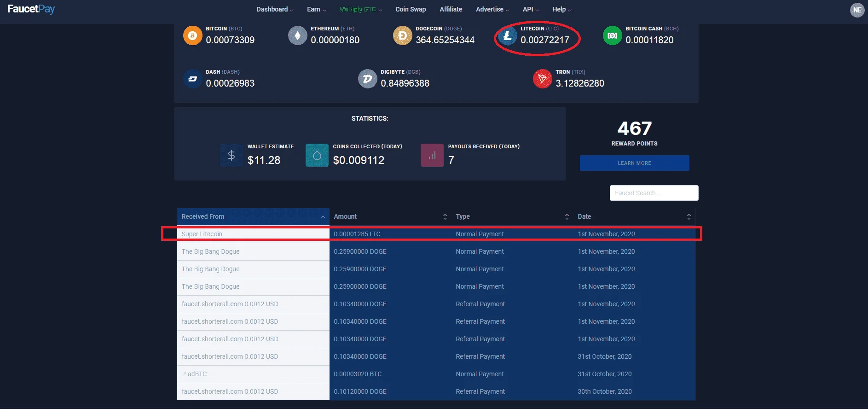Expand the Advertise dropdown menu
The width and height of the screenshot is (868, 414).
tap(492, 9)
